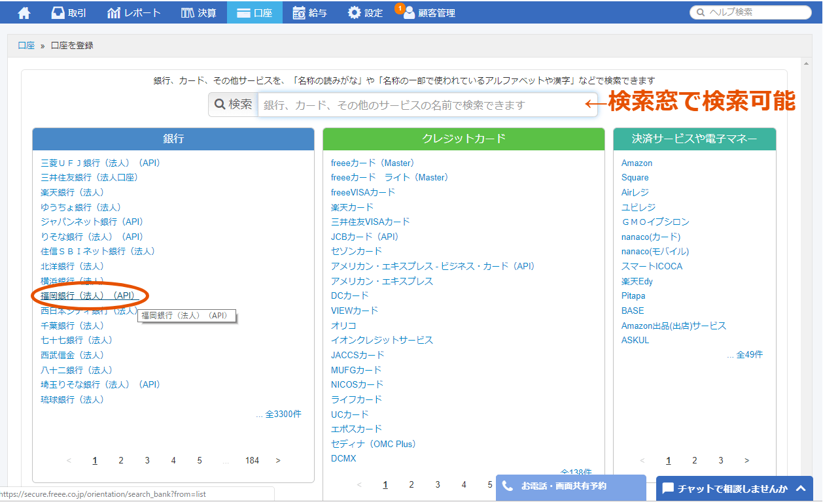Select 八十二銀行（法人）
The image size is (823, 504).
[x=77, y=370]
